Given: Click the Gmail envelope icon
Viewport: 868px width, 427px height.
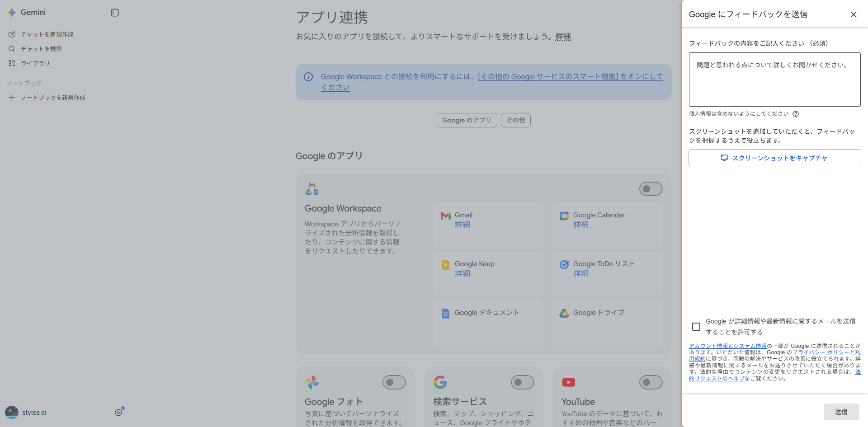Looking at the screenshot, I should [446, 216].
